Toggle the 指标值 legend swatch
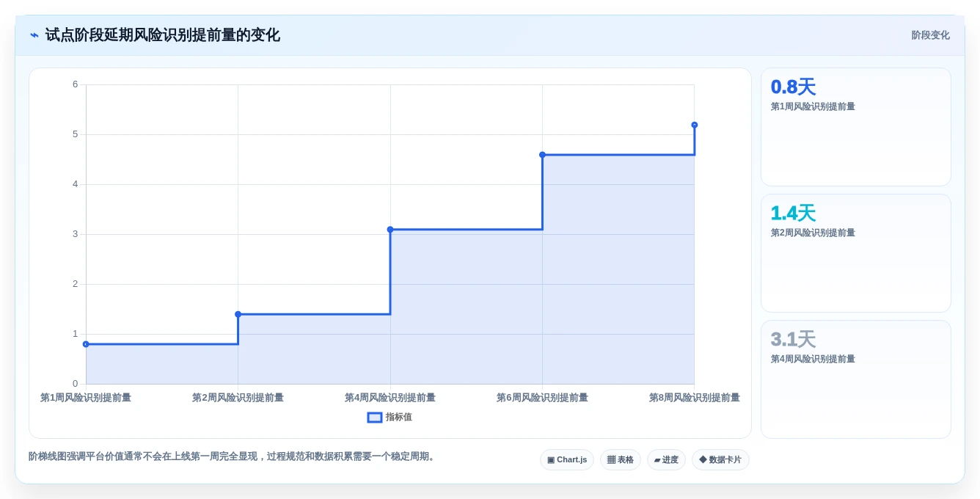 click(375, 418)
